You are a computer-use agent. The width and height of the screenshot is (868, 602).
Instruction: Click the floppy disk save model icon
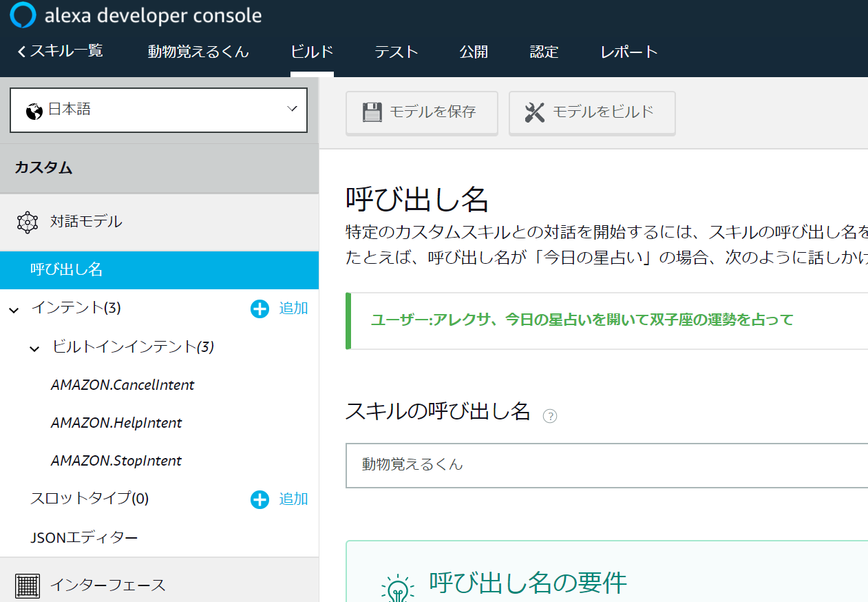pyautogui.click(x=372, y=112)
